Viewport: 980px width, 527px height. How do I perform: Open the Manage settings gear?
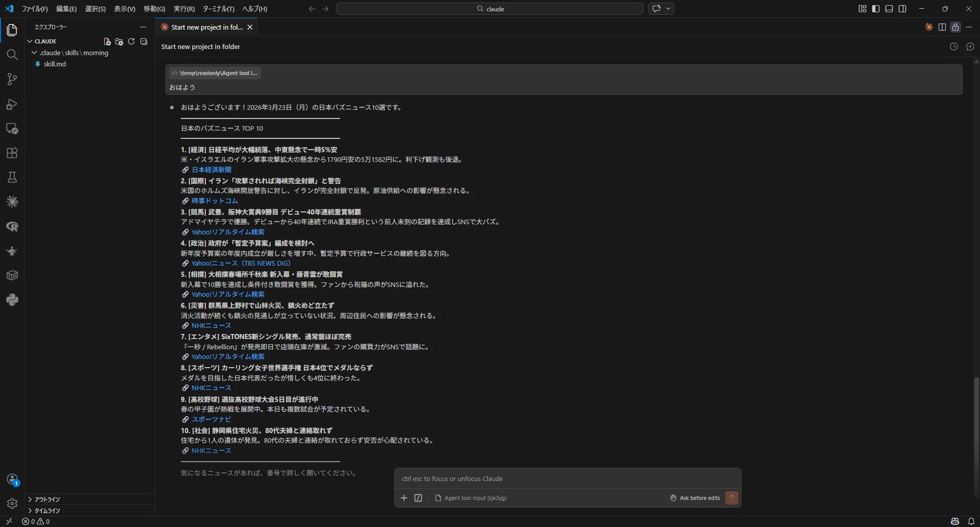pyautogui.click(x=12, y=504)
